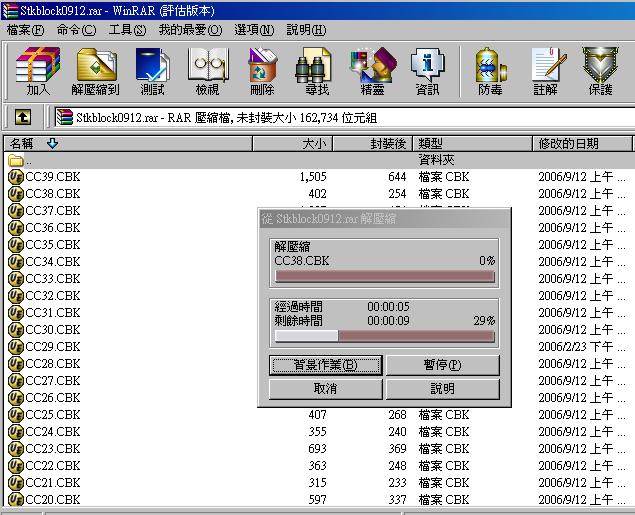Click the extraction dialog title bar

pyautogui.click(x=384, y=219)
